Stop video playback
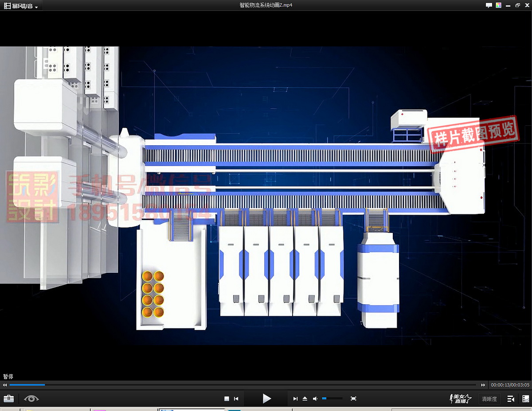Viewport: 532px width, 411px height. (227, 399)
